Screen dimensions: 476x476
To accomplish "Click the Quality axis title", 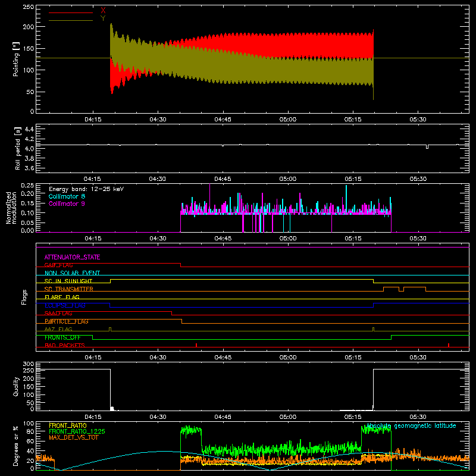I will pos(16,386).
